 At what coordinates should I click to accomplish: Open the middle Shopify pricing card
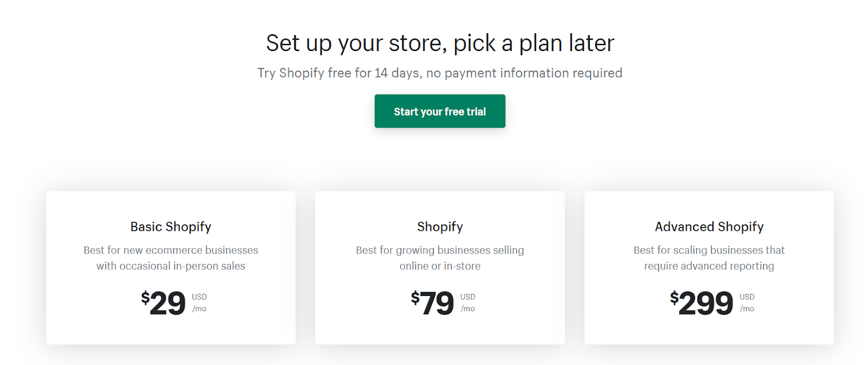440,267
